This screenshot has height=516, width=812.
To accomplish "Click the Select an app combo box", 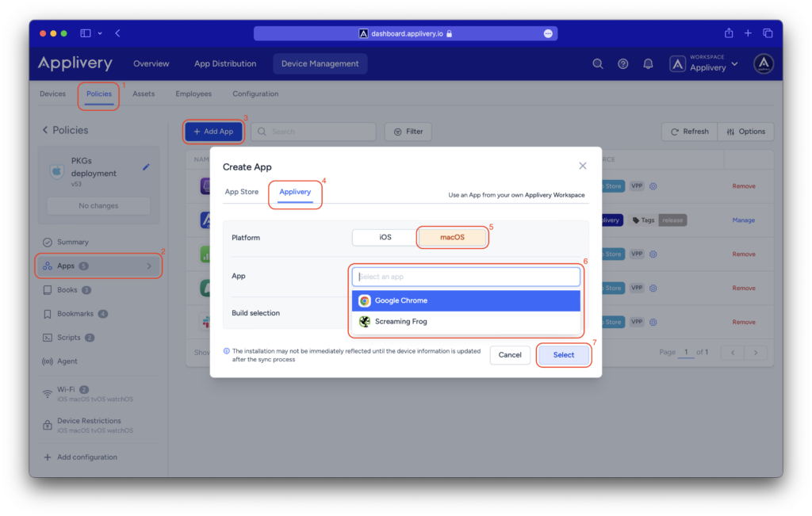I will (465, 277).
